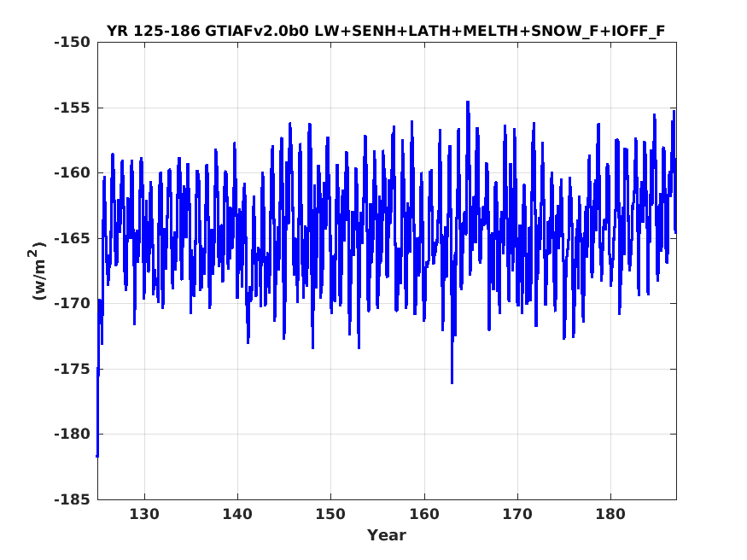Image resolution: width=747 pixels, height=560 pixels.
Task: Click the x-axis label Year
Action: tap(387, 535)
